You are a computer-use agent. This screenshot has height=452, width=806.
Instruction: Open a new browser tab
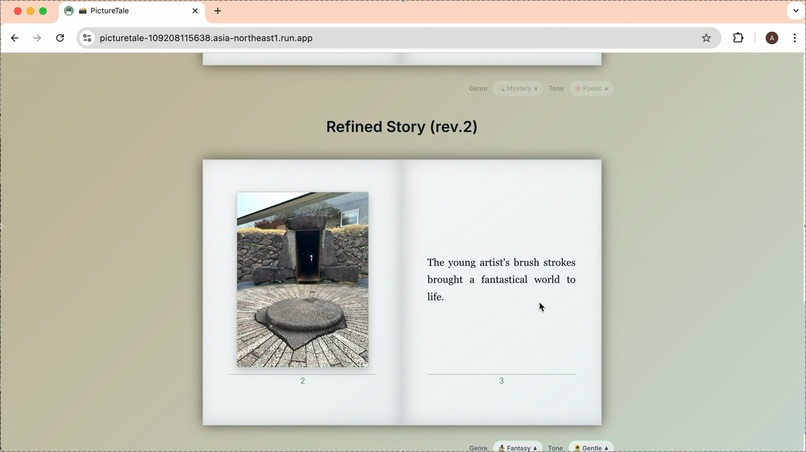click(x=218, y=11)
